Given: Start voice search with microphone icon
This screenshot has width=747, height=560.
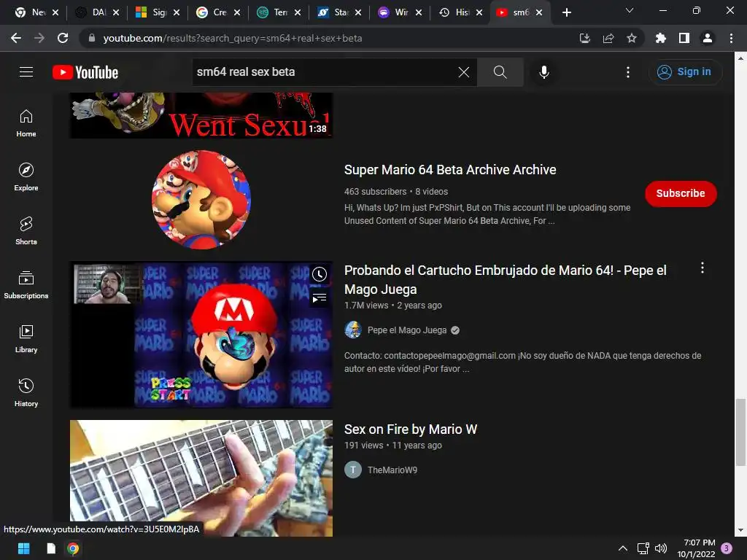Looking at the screenshot, I should point(543,72).
